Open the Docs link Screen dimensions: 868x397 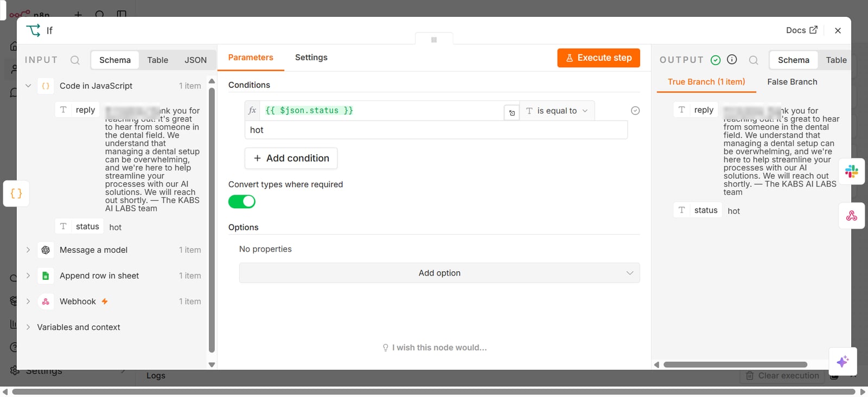[x=801, y=30]
